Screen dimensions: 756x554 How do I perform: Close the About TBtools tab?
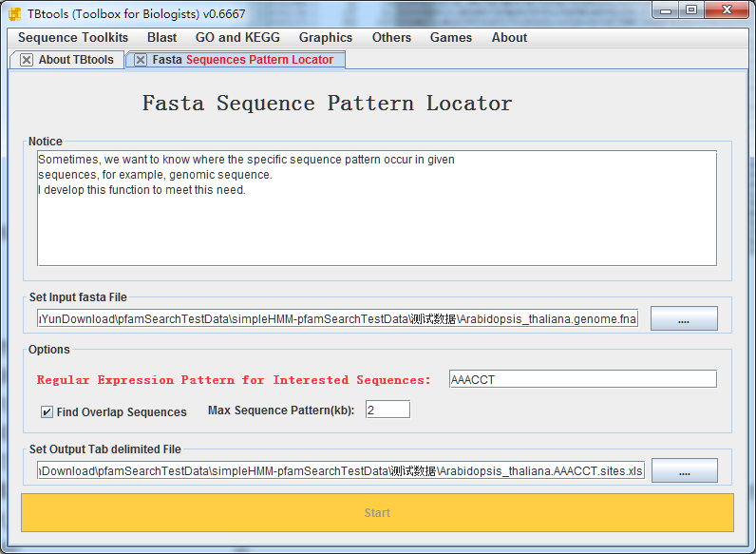pos(27,60)
